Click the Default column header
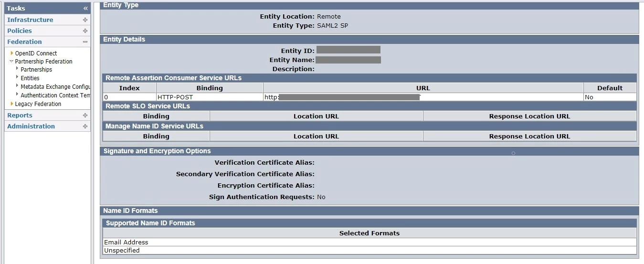 [x=610, y=88]
